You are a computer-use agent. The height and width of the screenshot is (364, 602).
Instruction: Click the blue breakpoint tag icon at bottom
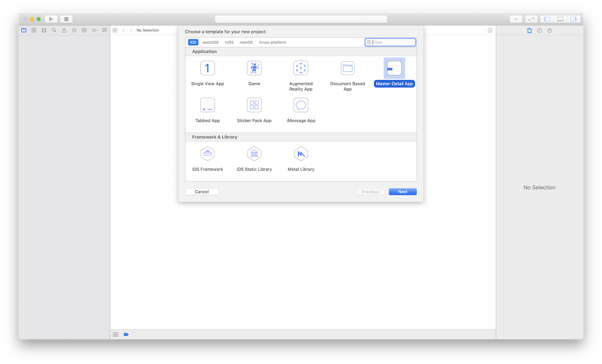pyautogui.click(x=126, y=334)
